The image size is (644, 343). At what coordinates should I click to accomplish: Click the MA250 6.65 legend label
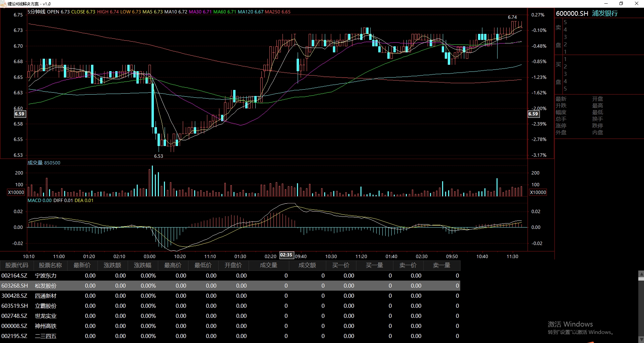(x=278, y=12)
